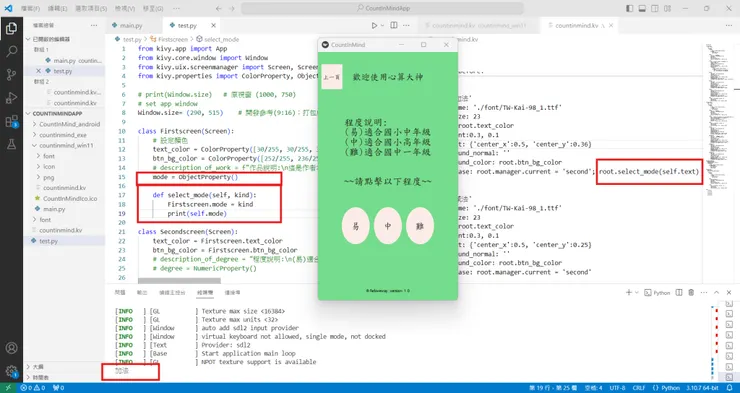Open the Source Control view
This screenshot has height=393, width=740.
[11, 75]
